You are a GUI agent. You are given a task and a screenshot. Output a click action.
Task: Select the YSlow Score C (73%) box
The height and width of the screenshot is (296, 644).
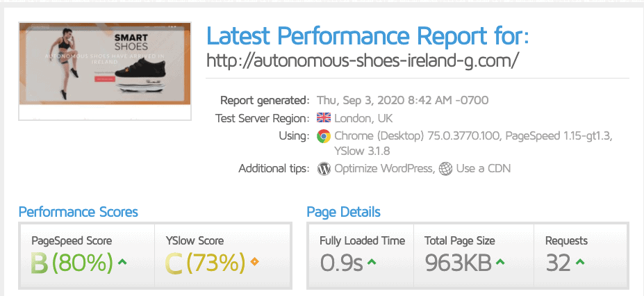[222, 256]
